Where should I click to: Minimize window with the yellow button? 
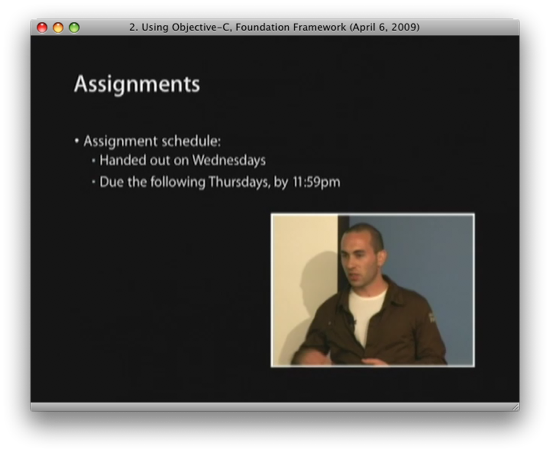click(58, 27)
